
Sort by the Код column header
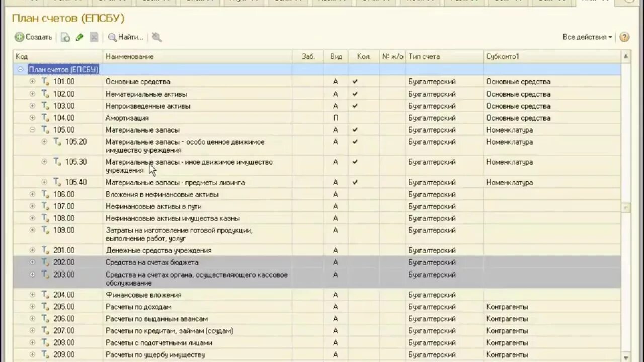coord(58,56)
